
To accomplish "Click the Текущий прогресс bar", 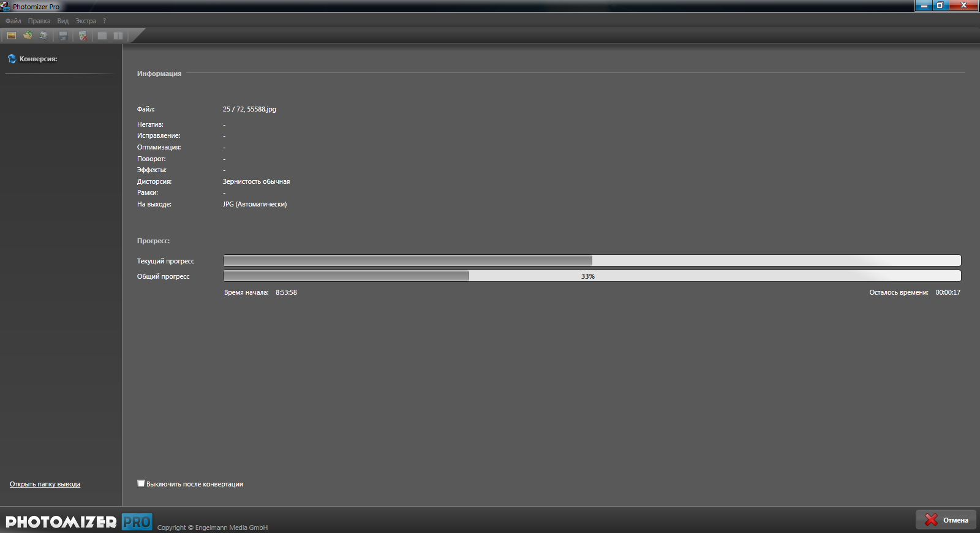I will click(x=592, y=260).
